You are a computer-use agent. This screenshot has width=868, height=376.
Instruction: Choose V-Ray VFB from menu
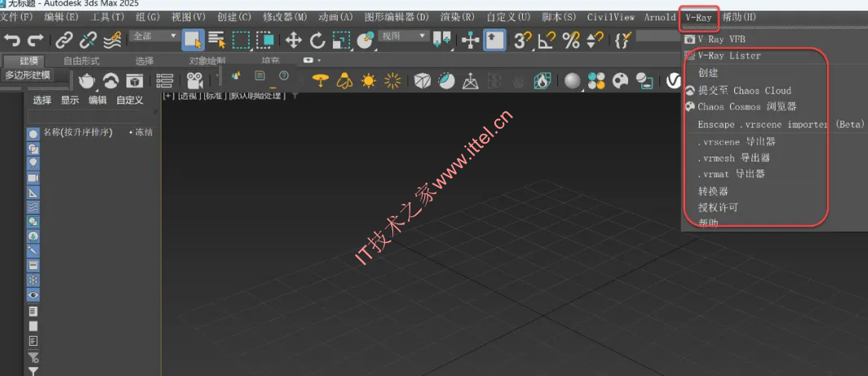tap(721, 39)
